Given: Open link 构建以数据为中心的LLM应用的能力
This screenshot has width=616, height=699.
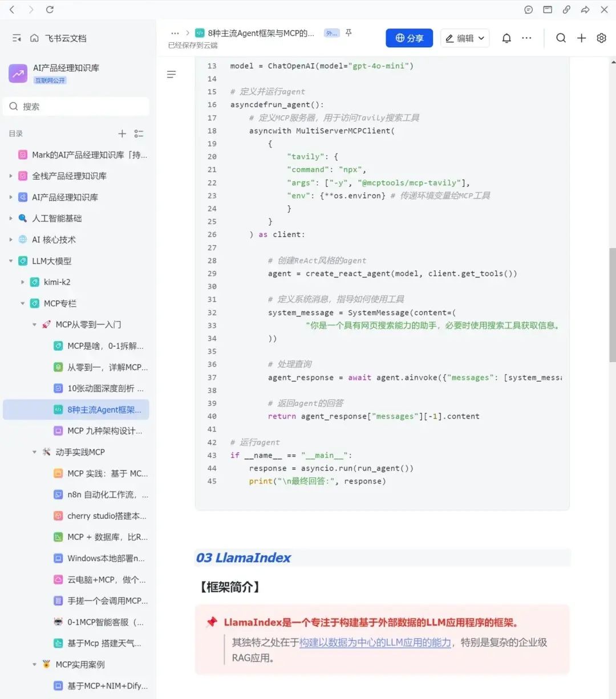Looking at the screenshot, I should point(375,643).
